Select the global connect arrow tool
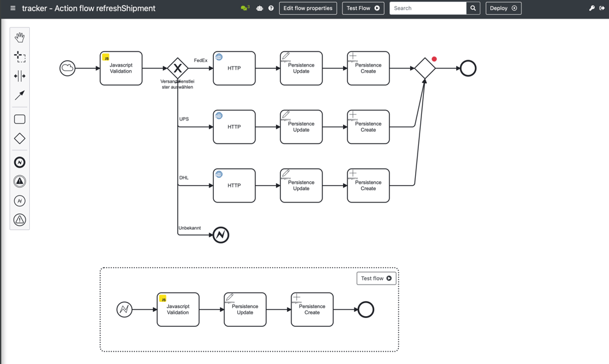Image resolution: width=609 pixels, height=364 pixels. (x=20, y=95)
